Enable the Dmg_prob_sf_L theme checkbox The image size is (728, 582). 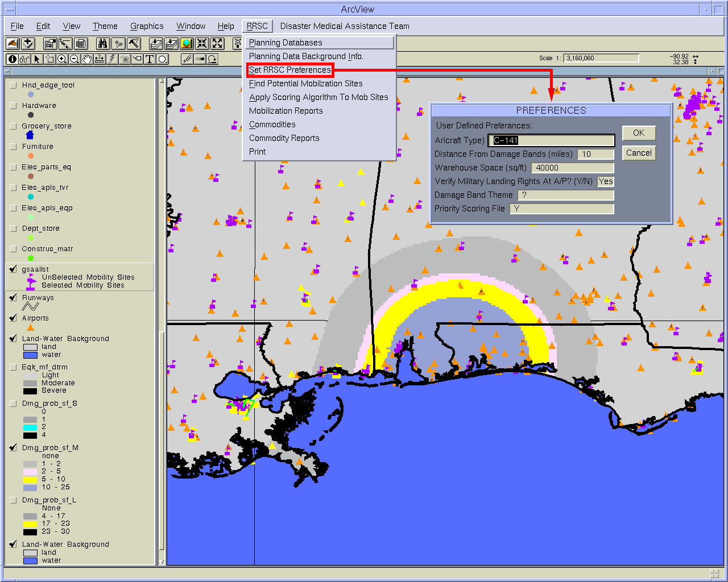[x=13, y=500]
